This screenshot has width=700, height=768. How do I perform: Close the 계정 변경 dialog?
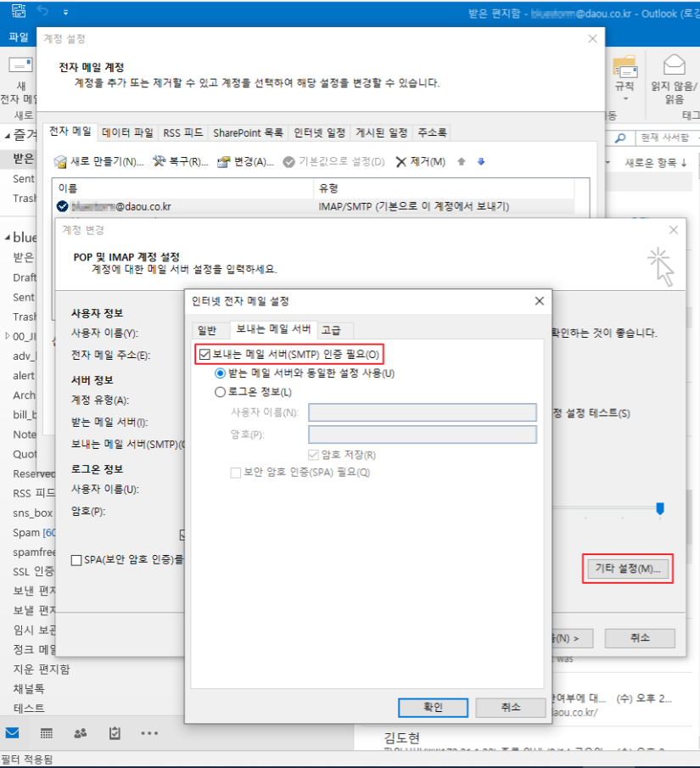[x=674, y=230]
